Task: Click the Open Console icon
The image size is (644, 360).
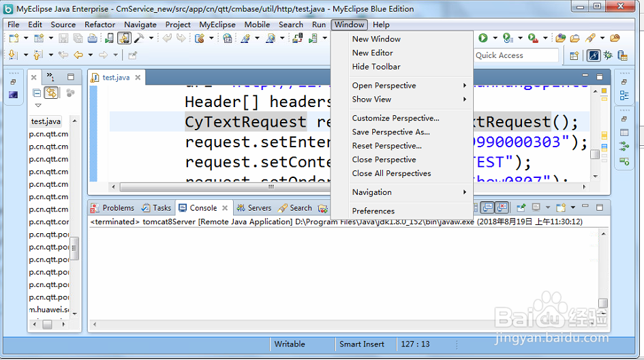Action: 561,207
